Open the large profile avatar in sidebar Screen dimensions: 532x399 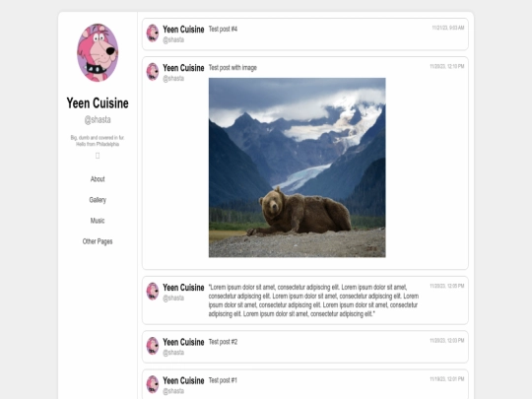click(98, 52)
